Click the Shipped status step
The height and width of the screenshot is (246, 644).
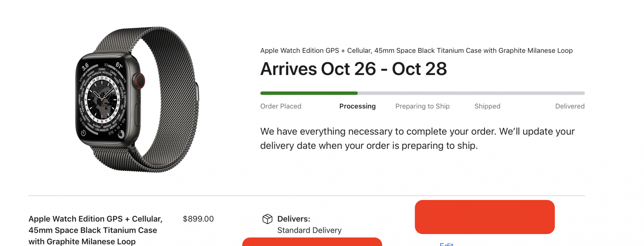pyautogui.click(x=487, y=106)
